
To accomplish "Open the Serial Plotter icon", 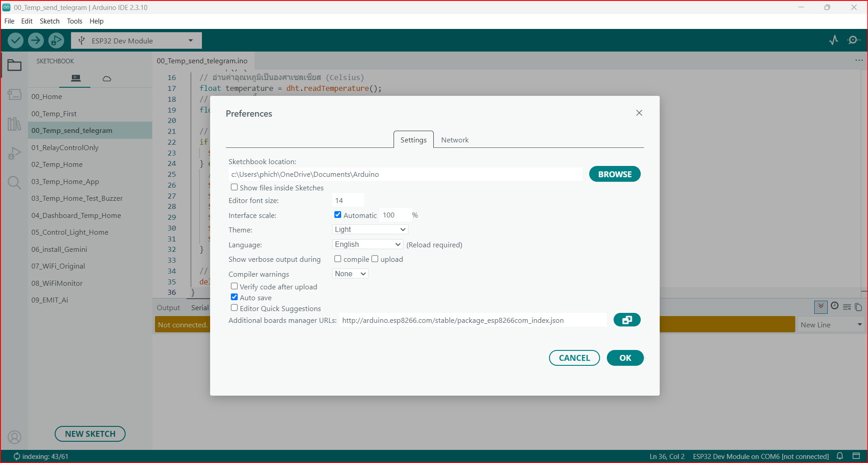I will [834, 40].
